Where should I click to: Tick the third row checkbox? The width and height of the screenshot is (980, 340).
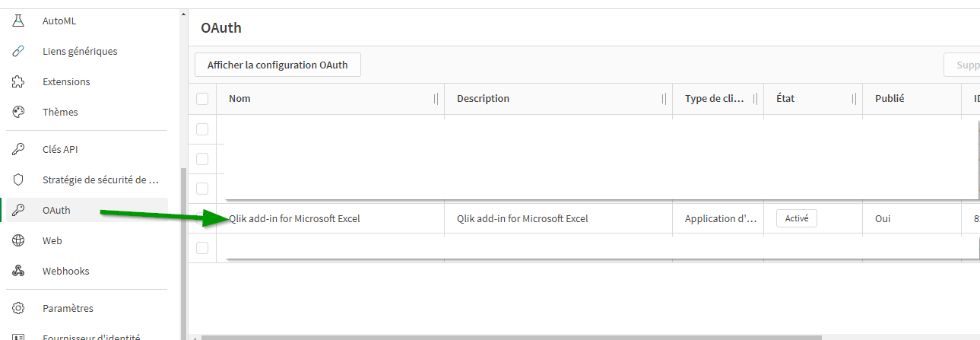[202, 189]
